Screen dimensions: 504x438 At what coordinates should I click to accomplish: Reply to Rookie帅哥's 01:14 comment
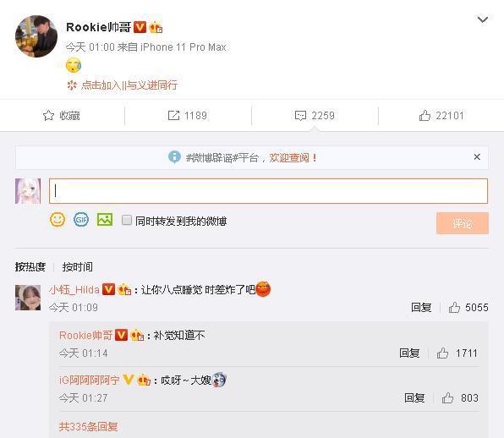[409, 353]
